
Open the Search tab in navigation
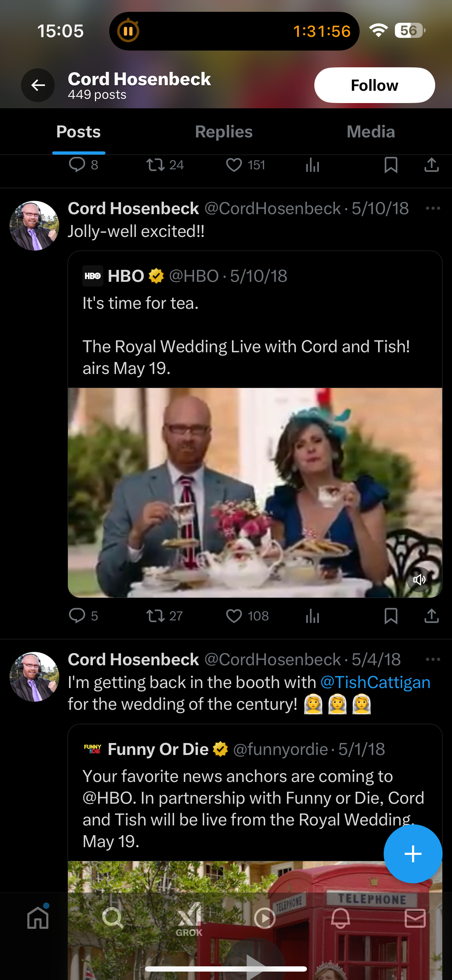[x=113, y=918]
